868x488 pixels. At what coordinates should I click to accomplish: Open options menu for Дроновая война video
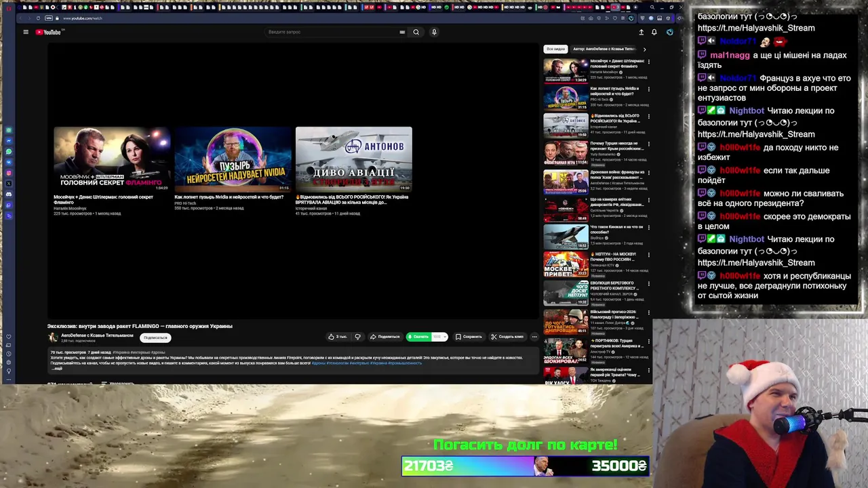click(648, 172)
